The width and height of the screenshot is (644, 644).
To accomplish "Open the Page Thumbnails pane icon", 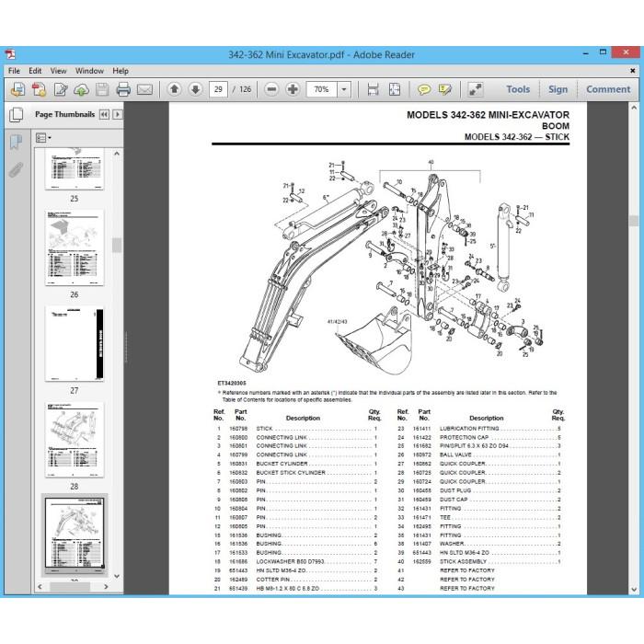I will tap(16, 114).
